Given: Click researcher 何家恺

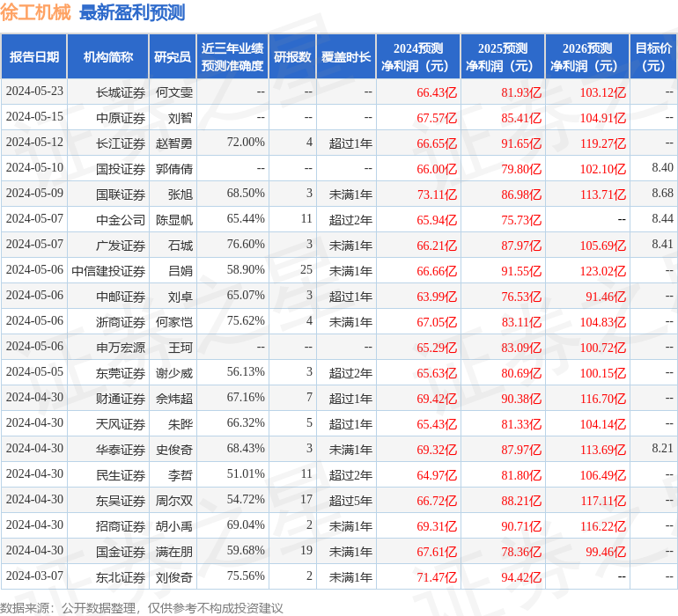Looking at the screenshot, I should click(173, 322).
